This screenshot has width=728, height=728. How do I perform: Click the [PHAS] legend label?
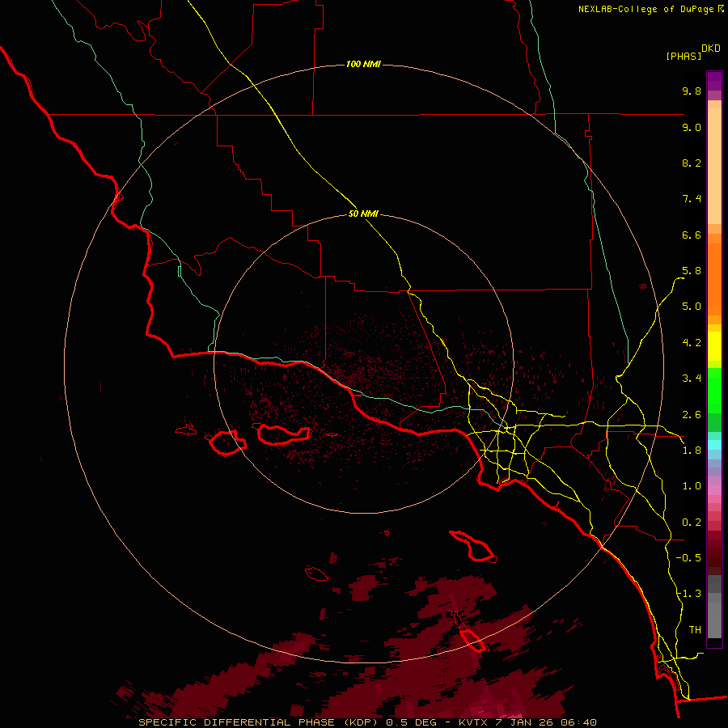(x=684, y=56)
